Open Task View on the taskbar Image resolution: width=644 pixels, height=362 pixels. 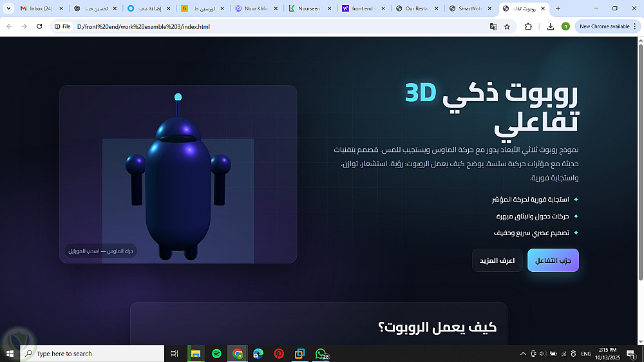pos(174,354)
